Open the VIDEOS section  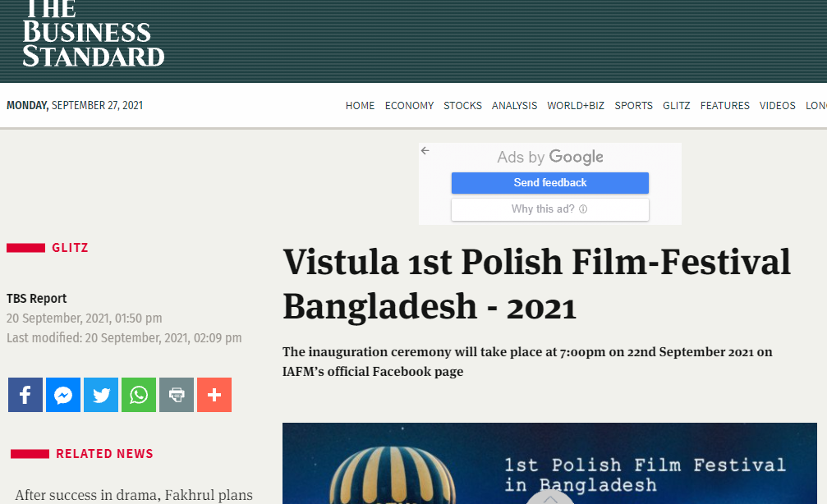[778, 105]
